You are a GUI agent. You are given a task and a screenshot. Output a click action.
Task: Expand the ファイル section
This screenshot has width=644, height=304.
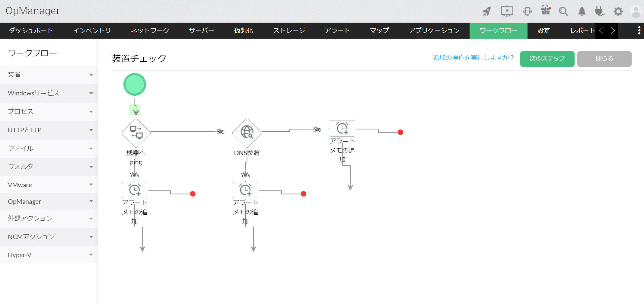[x=49, y=149]
